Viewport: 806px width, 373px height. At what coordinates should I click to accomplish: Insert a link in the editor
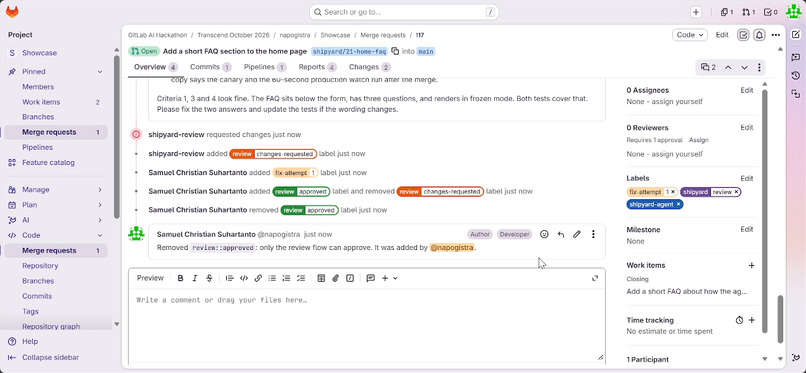click(258, 278)
